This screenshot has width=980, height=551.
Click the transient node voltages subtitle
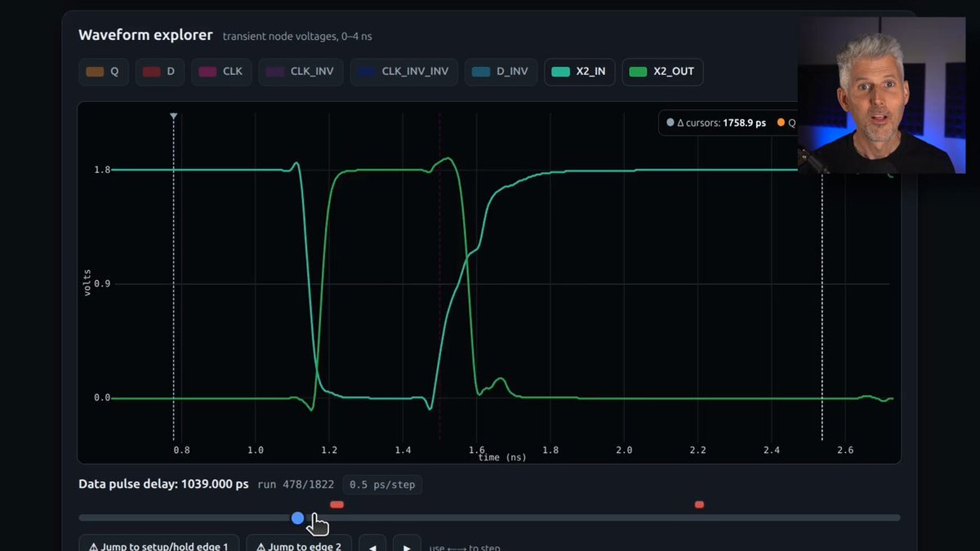[297, 37]
